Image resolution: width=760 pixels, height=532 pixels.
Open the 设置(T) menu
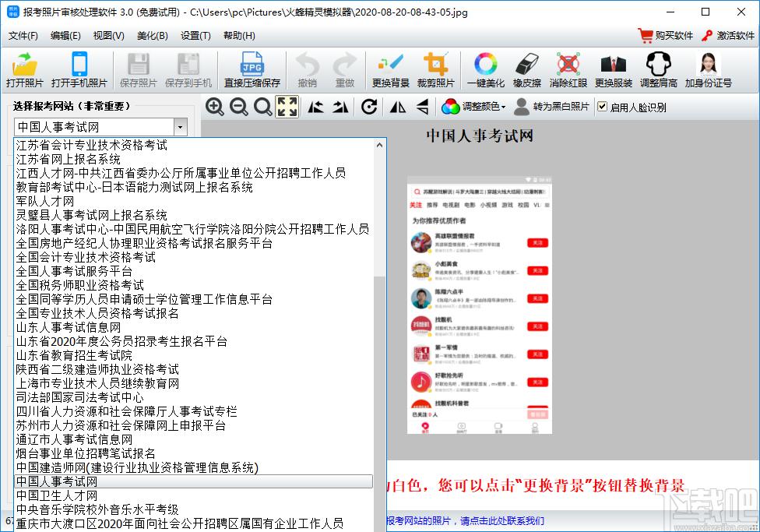coord(195,35)
